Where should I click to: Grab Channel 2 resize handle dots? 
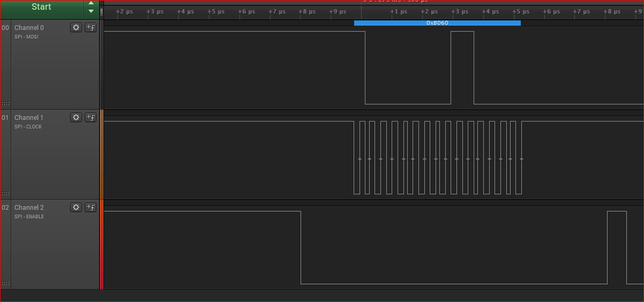[5, 283]
